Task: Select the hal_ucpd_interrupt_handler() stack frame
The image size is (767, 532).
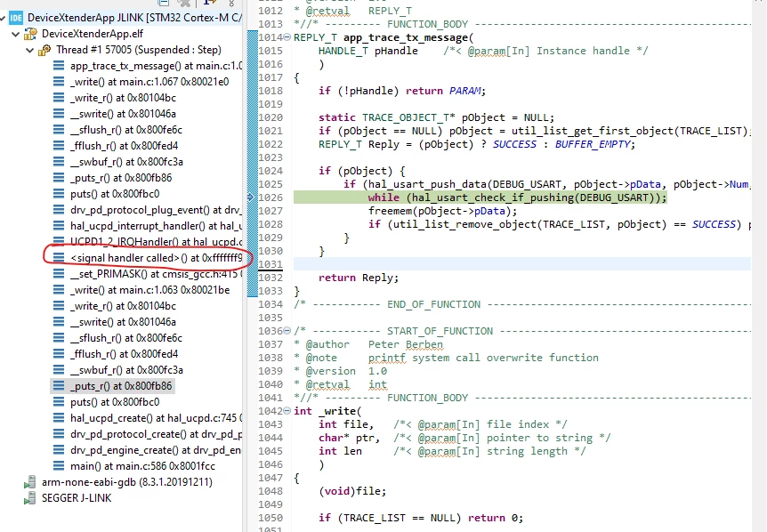Action: click(x=147, y=226)
